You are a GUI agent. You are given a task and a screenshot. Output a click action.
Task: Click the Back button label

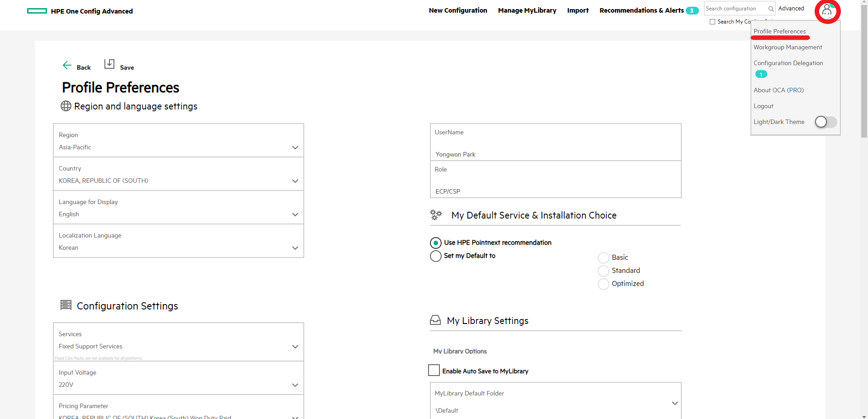[x=84, y=67]
